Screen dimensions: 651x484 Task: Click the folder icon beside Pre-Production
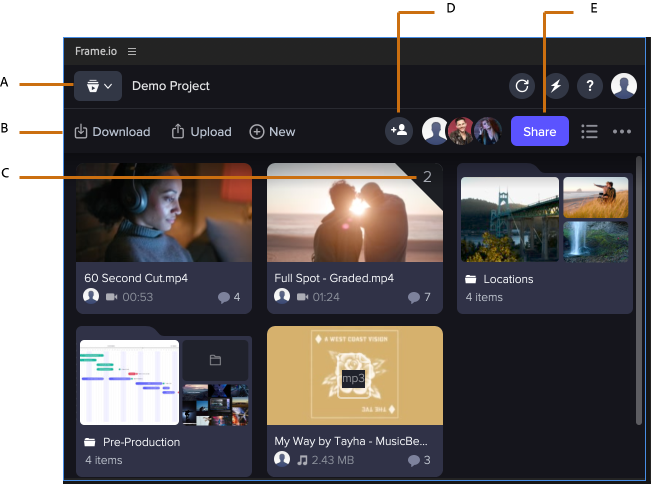point(90,442)
